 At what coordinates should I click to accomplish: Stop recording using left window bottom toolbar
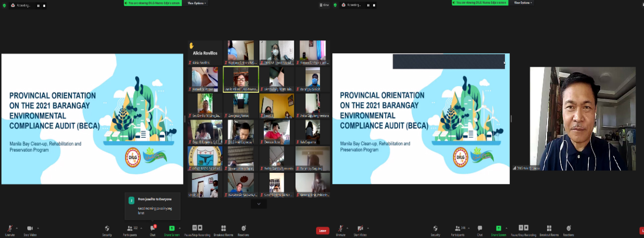(199, 228)
